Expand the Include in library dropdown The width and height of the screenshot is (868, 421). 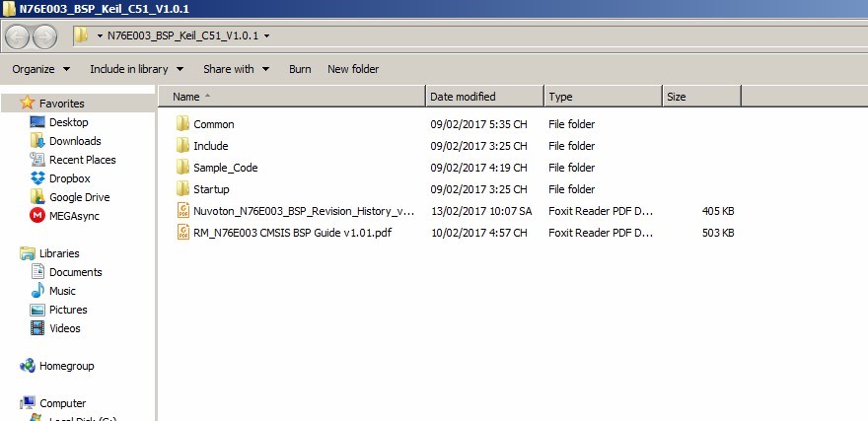(136, 69)
